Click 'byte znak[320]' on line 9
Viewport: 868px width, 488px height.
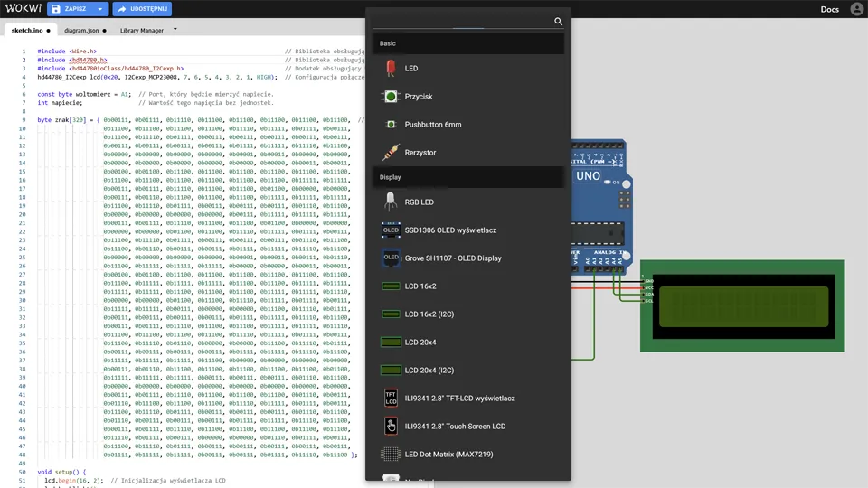[62, 120]
